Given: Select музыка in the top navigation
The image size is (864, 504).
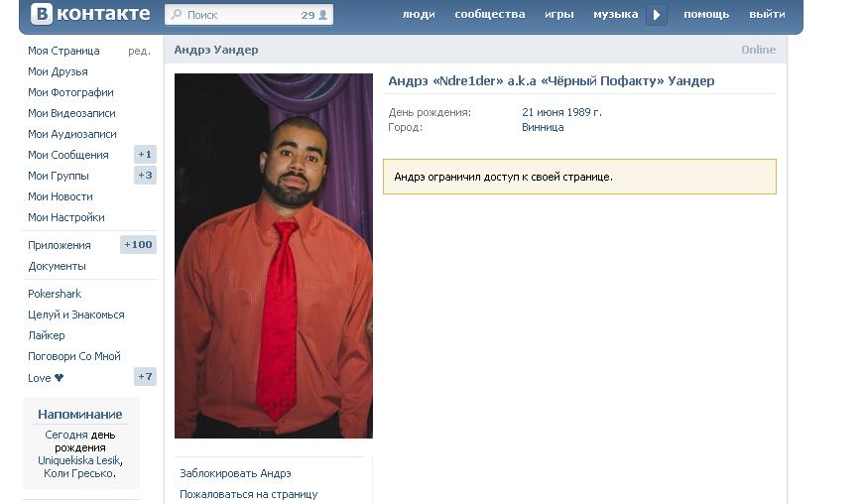Looking at the screenshot, I should [615, 14].
